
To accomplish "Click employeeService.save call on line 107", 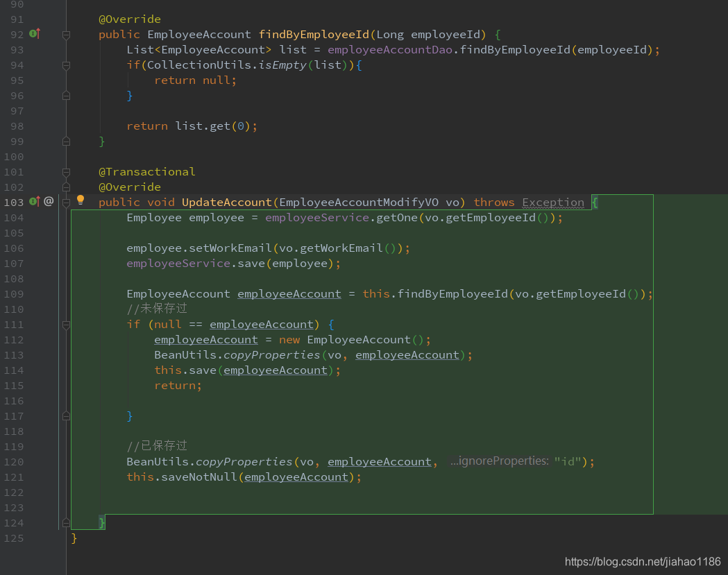I will (x=234, y=264).
